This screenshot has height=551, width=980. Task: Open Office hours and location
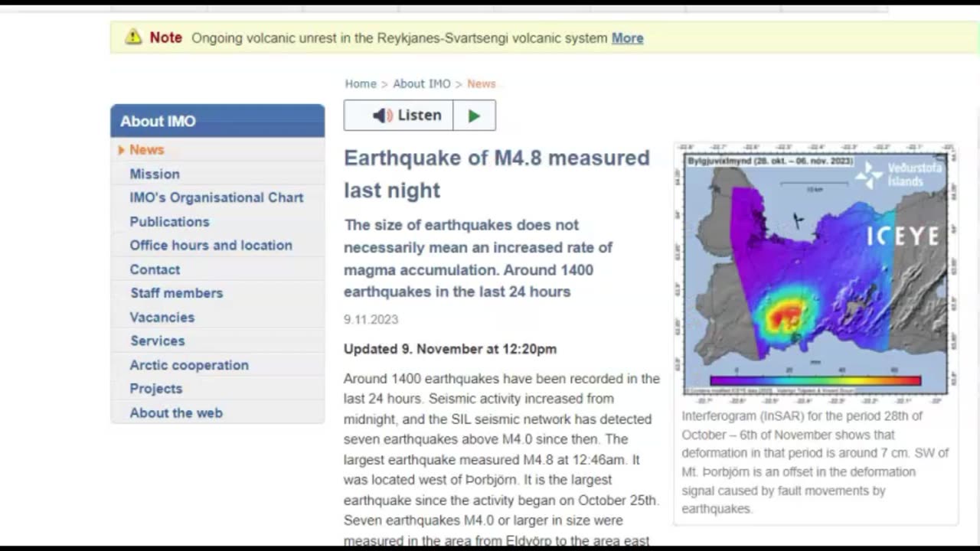click(211, 245)
